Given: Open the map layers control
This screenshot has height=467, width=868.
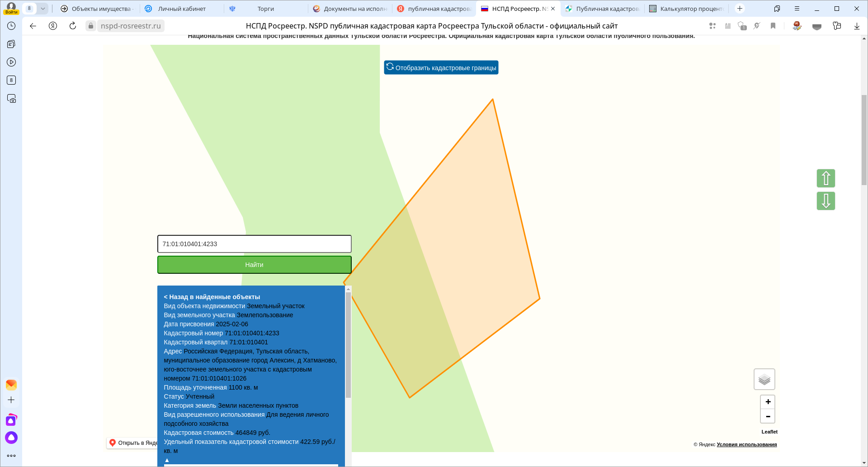Looking at the screenshot, I should point(764,379).
